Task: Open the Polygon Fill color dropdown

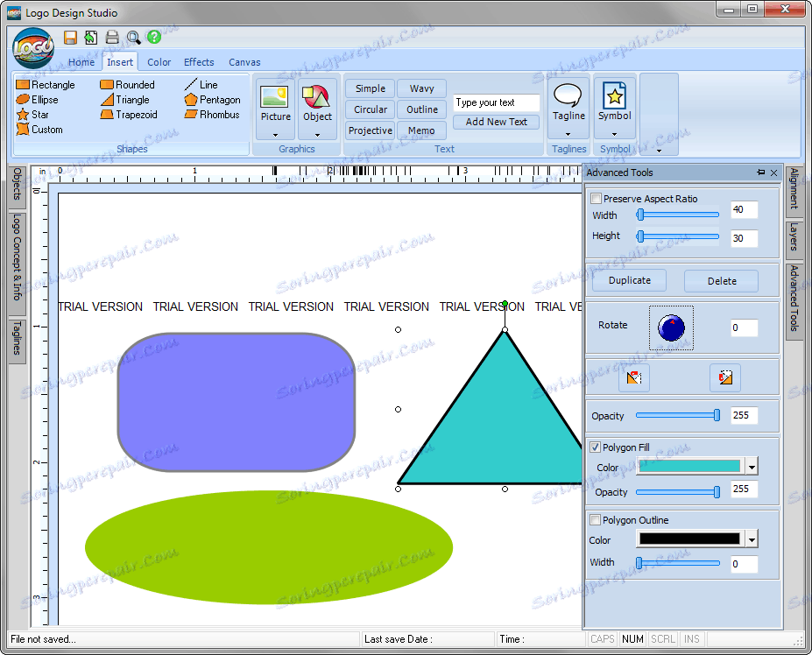Action: pos(752,467)
